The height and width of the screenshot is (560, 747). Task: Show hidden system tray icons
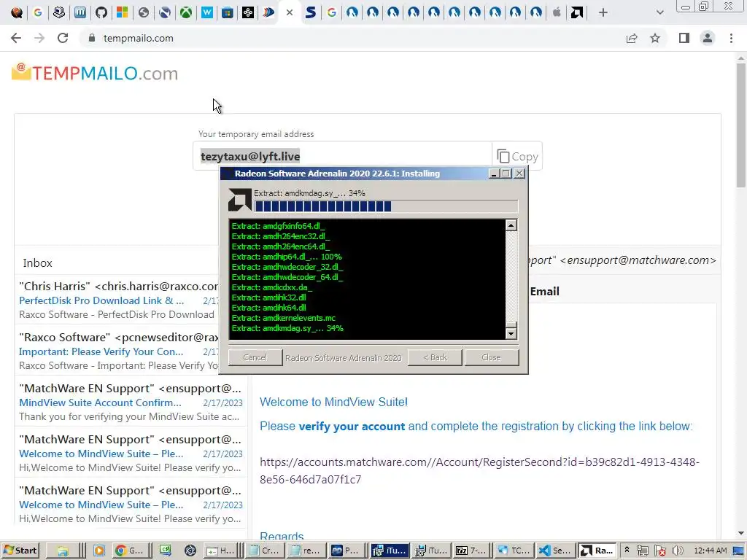pos(627,551)
